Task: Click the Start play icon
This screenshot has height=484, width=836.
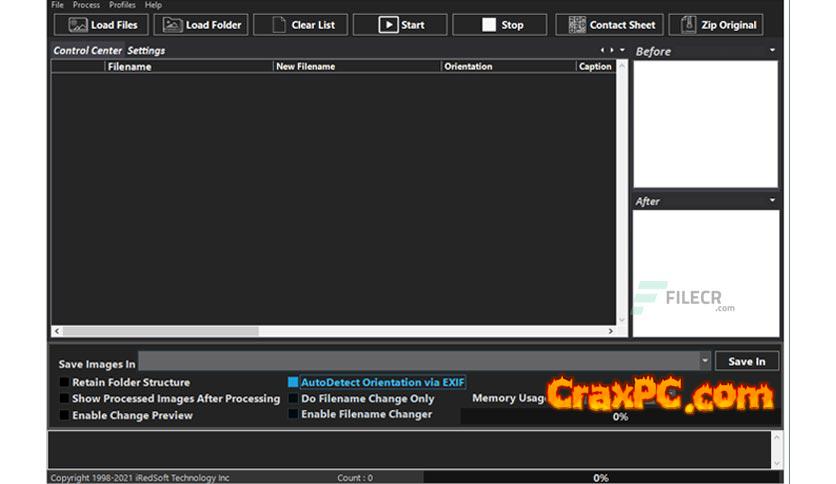Action: [x=388, y=25]
